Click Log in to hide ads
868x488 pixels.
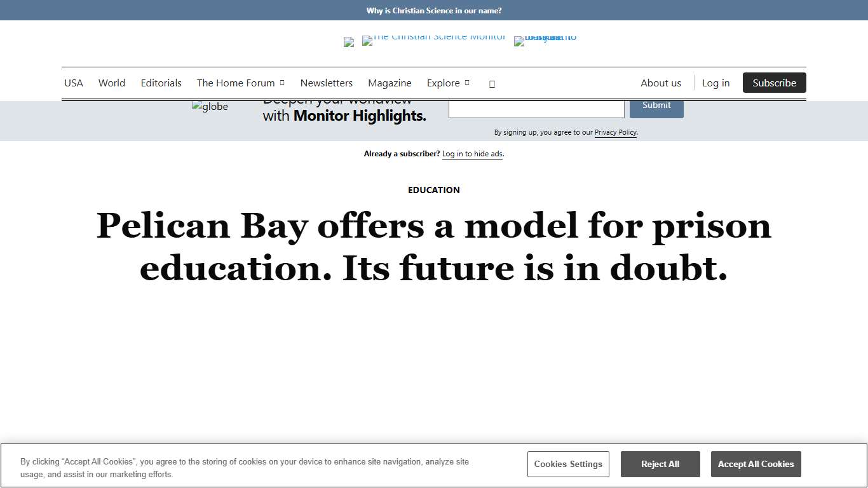[x=472, y=154]
